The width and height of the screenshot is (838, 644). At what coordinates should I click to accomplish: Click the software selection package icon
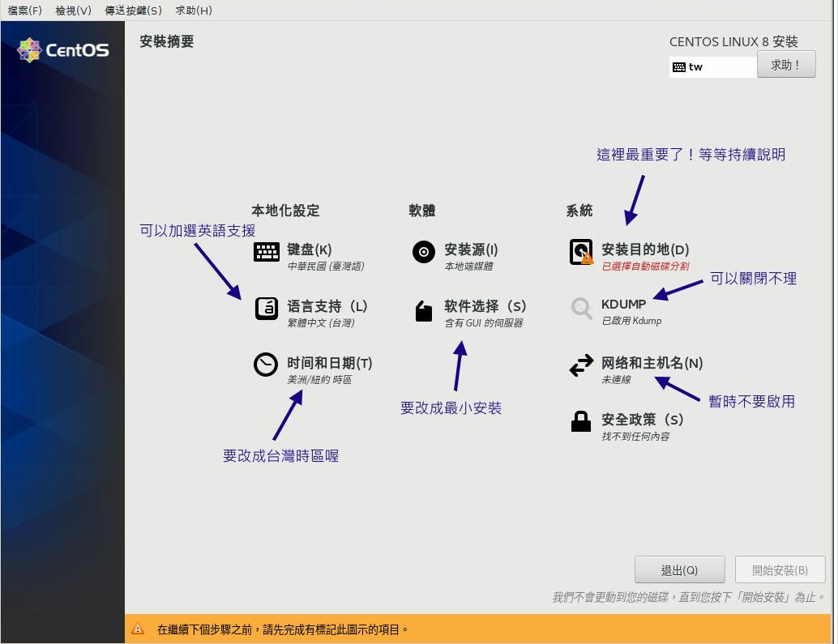(x=423, y=311)
